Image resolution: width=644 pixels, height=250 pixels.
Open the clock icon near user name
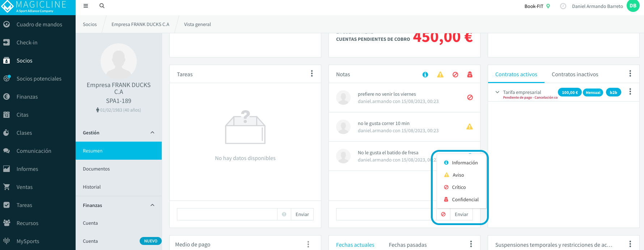pyautogui.click(x=563, y=6)
